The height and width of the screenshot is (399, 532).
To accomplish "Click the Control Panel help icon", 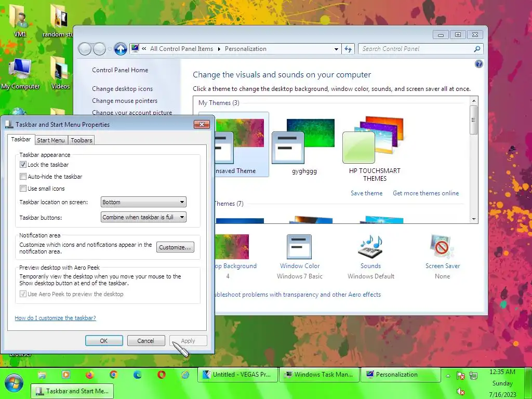I will 478,64.
